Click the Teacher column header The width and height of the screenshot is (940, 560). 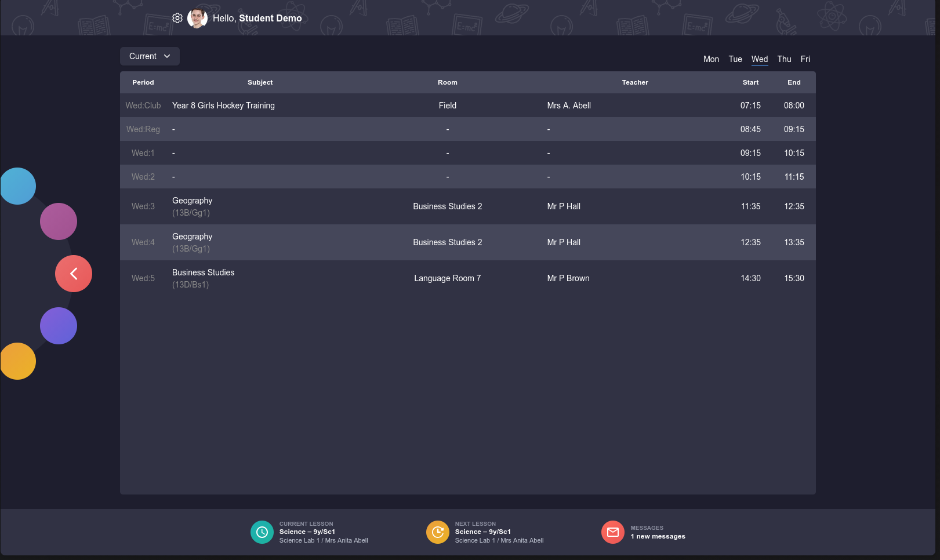coord(635,82)
